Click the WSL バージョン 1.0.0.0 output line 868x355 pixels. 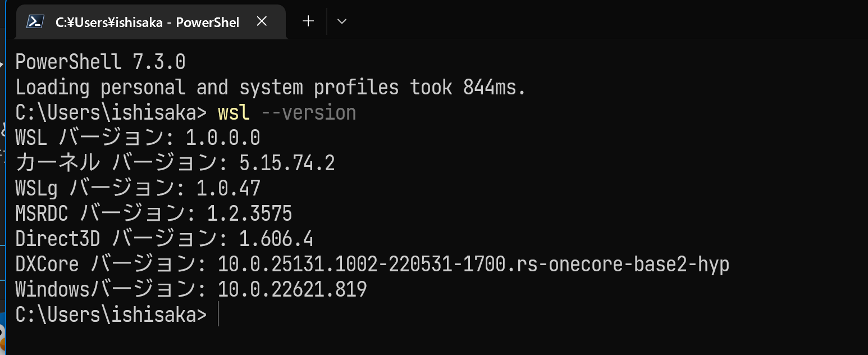[x=138, y=138]
